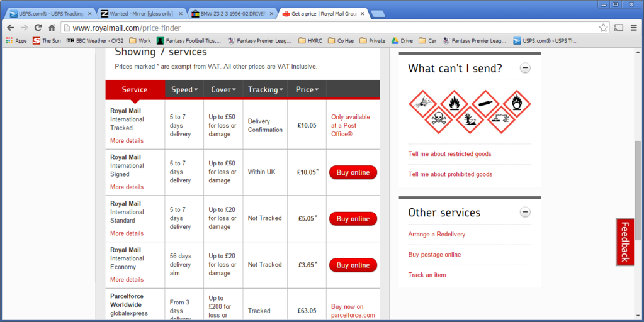Click the vertical page scrollbar thumb
This screenshot has width=644, height=322.
(x=638, y=191)
